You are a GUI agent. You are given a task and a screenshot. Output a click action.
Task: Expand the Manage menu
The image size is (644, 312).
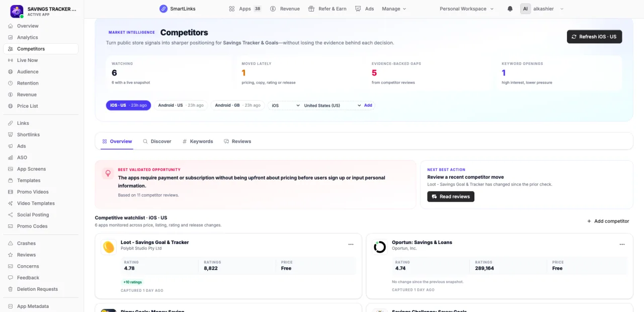[394, 9]
